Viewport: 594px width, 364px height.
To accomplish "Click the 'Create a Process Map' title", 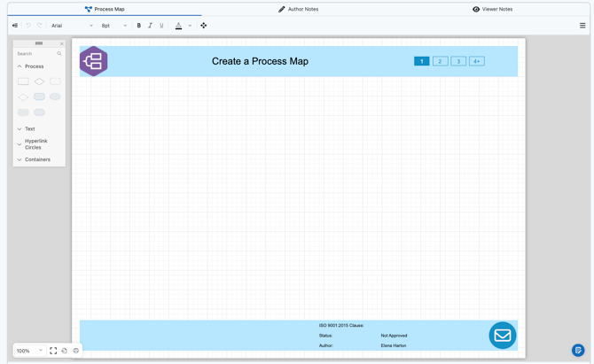I will (260, 61).
